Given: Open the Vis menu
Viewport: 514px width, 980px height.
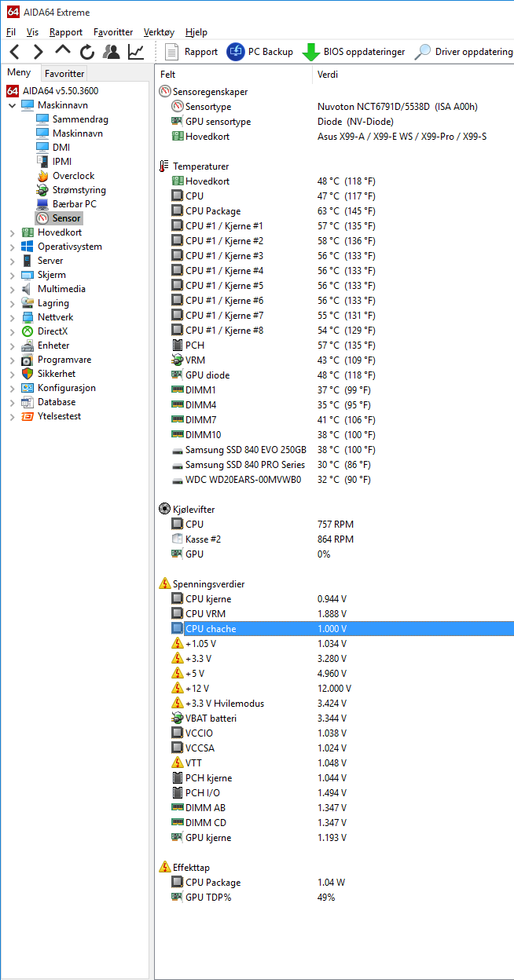Looking at the screenshot, I should [x=32, y=32].
